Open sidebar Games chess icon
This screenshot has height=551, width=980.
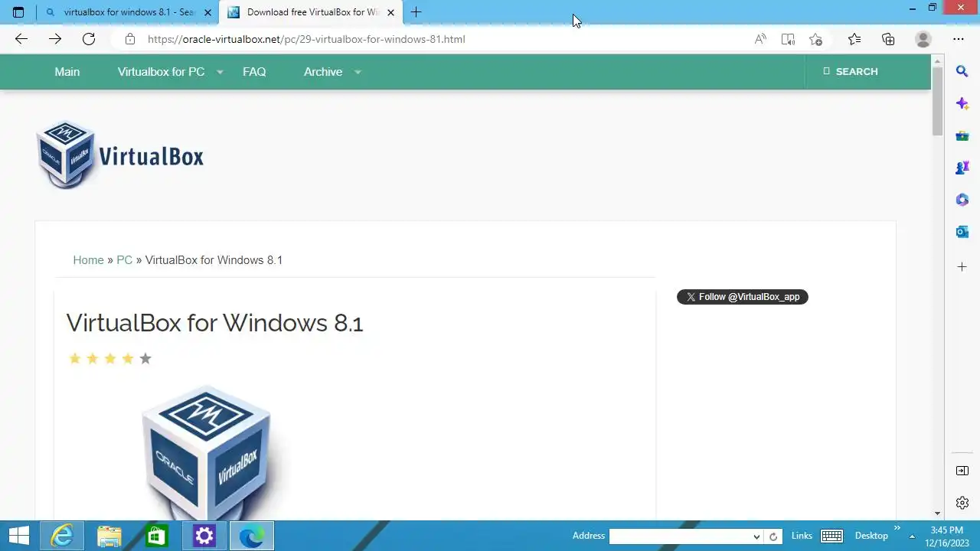pos(962,168)
